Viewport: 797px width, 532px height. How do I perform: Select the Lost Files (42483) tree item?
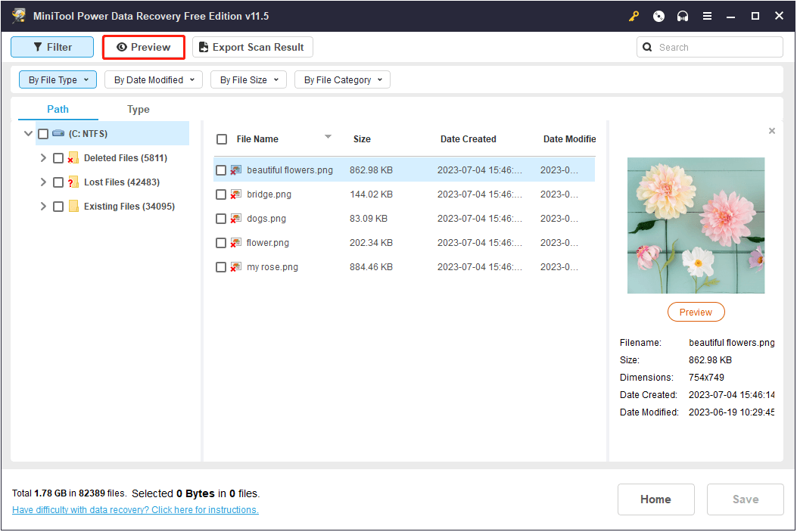coord(122,182)
